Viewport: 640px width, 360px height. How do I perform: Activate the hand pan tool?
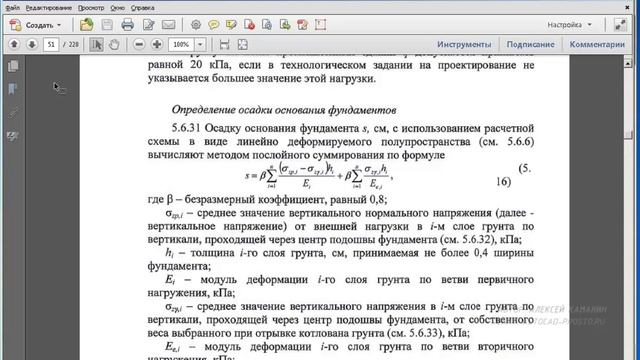point(114,44)
